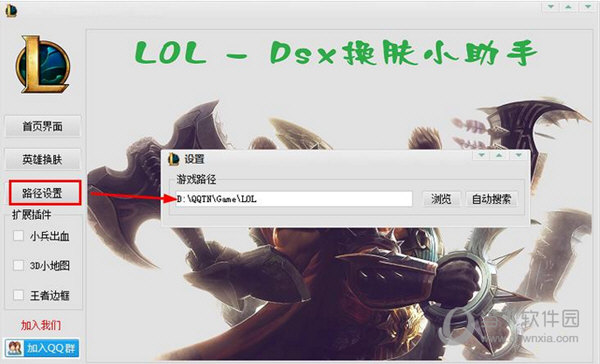This screenshot has height=364, width=600.
Task: Open the 英雄换肤 hero skin page
Action: 42,160
